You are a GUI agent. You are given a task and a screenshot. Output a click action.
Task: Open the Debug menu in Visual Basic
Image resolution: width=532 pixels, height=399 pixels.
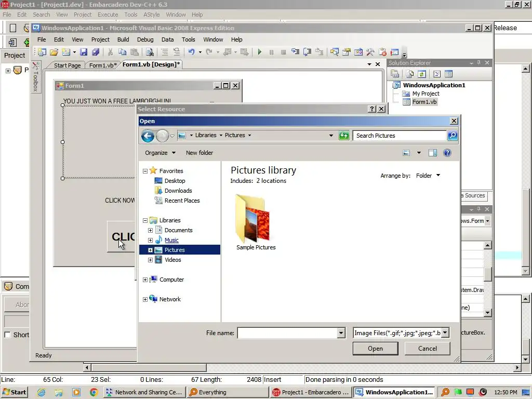point(145,39)
